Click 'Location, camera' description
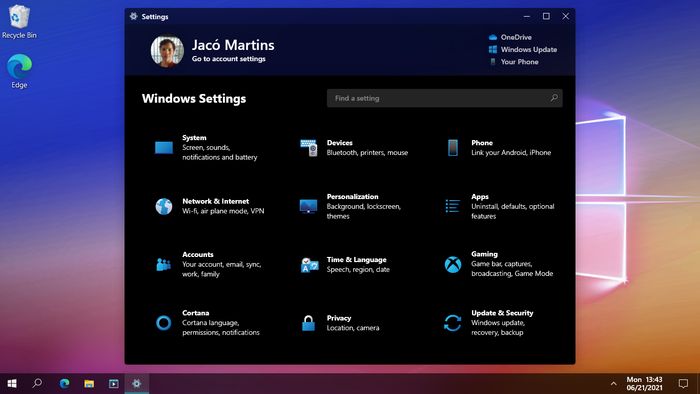Viewport: 700px width, 394px height. pyautogui.click(x=353, y=328)
